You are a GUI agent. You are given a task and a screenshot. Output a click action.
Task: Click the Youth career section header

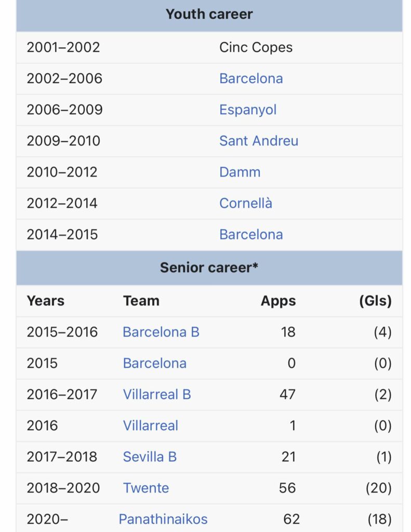[x=209, y=14]
